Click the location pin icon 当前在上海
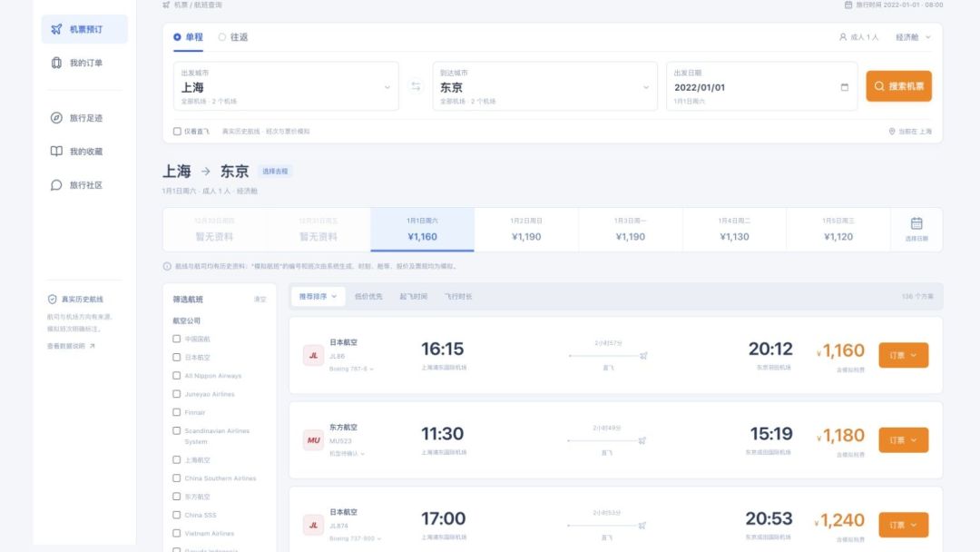This screenshot has height=552, width=980. tap(892, 132)
